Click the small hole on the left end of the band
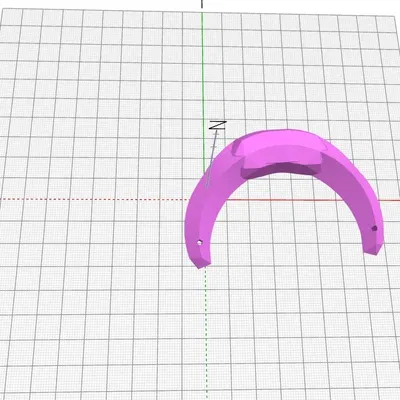 tap(199, 243)
